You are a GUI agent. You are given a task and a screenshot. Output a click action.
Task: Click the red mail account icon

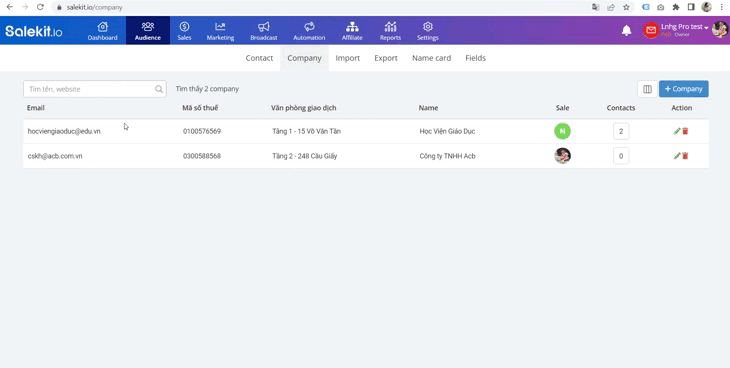(x=650, y=30)
